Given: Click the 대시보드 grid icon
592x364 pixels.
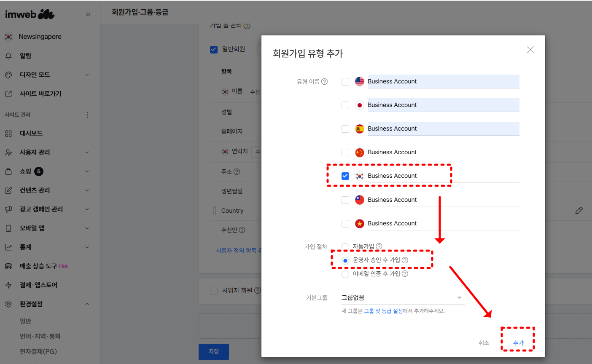Looking at the screenshot, I should [x=8, y=133].
